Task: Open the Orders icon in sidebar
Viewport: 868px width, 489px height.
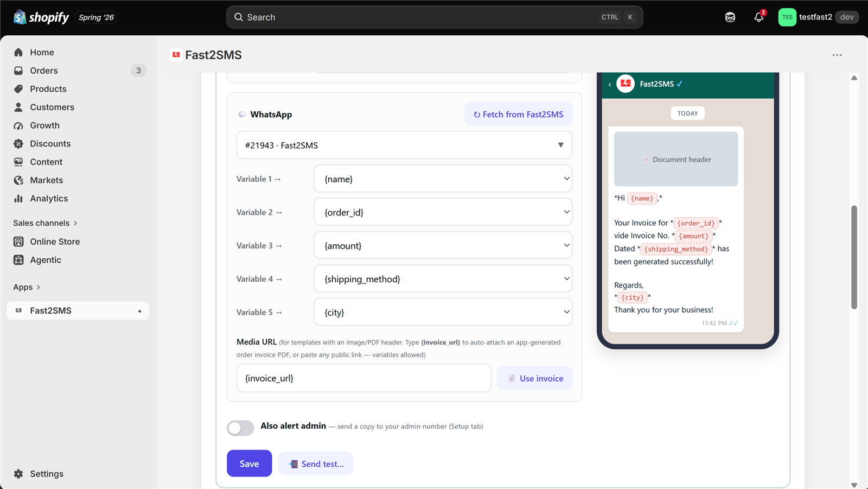Action: pos(18,71)
